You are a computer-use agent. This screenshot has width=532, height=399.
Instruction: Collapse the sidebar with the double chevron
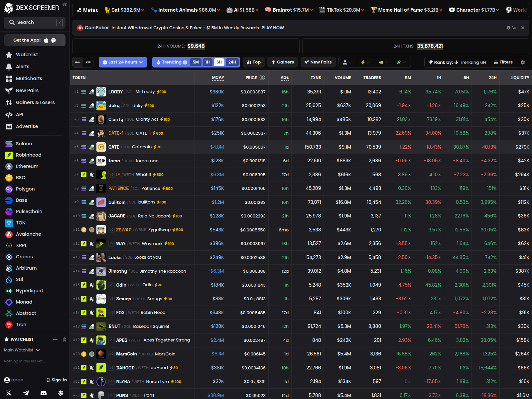pos(65,5)
